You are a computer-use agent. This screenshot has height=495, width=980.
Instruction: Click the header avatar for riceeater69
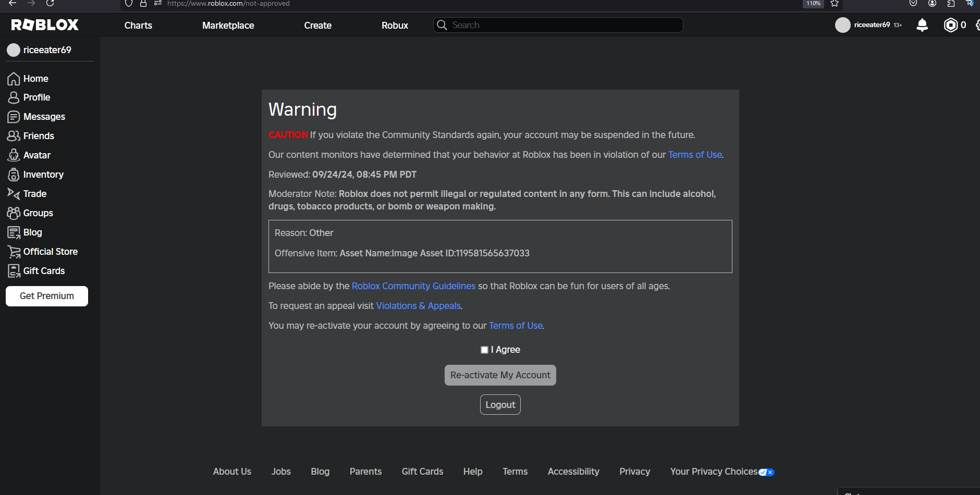843,25
